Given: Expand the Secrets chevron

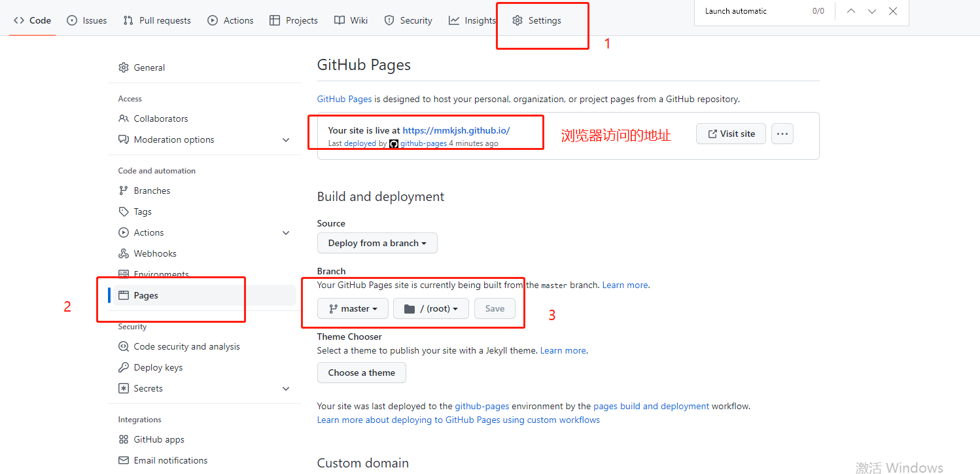Looking at the screenshot, I should click(286, 388).
